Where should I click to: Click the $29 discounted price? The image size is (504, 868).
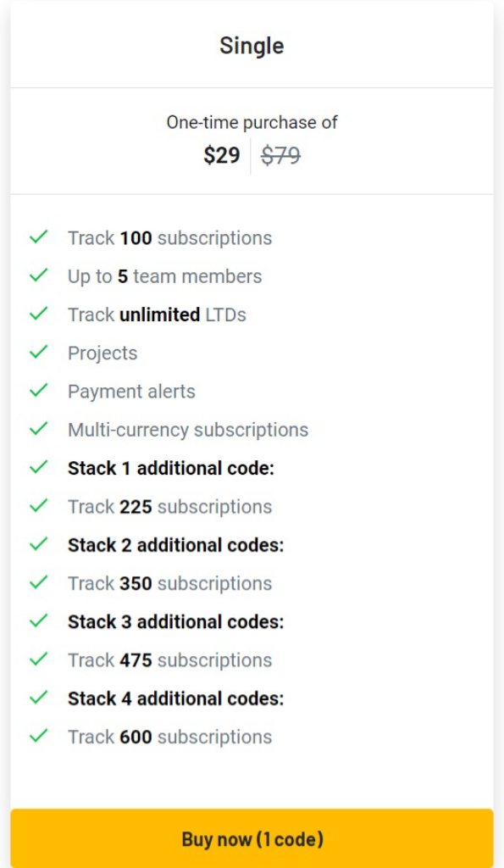pyautogui.click(x=222, y=155)
